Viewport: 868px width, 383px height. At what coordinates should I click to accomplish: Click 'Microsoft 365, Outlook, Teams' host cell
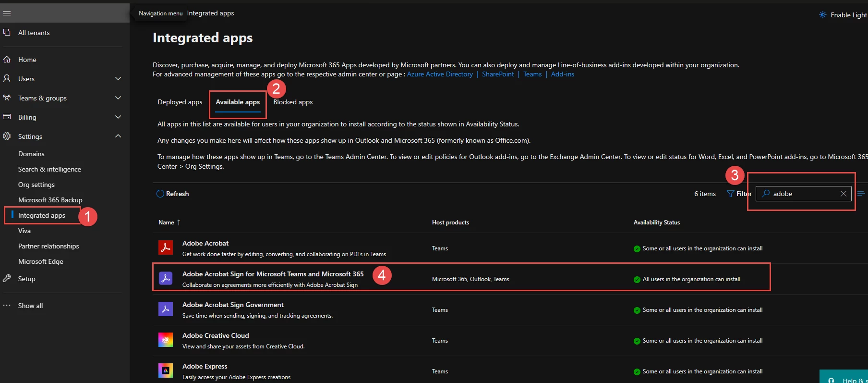(470, 279)
